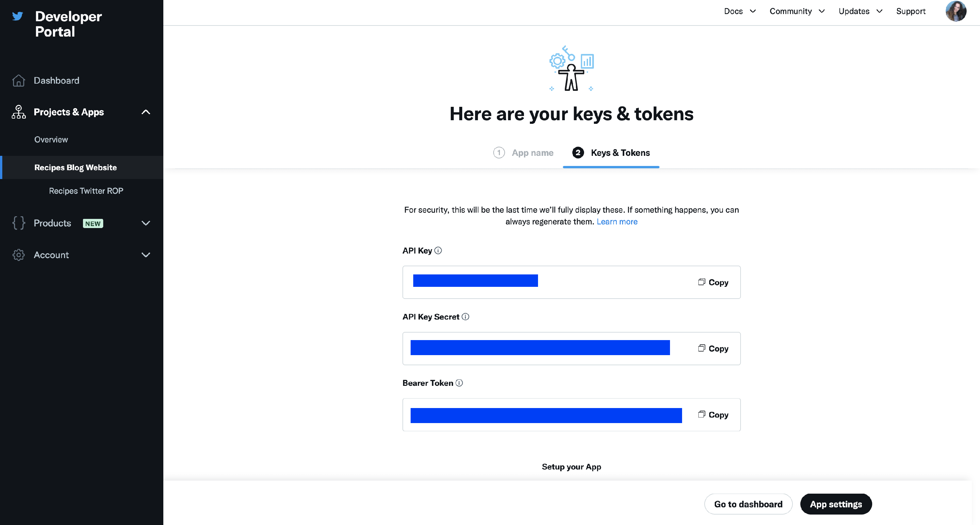Click the API Key info icon

[438, 250]
